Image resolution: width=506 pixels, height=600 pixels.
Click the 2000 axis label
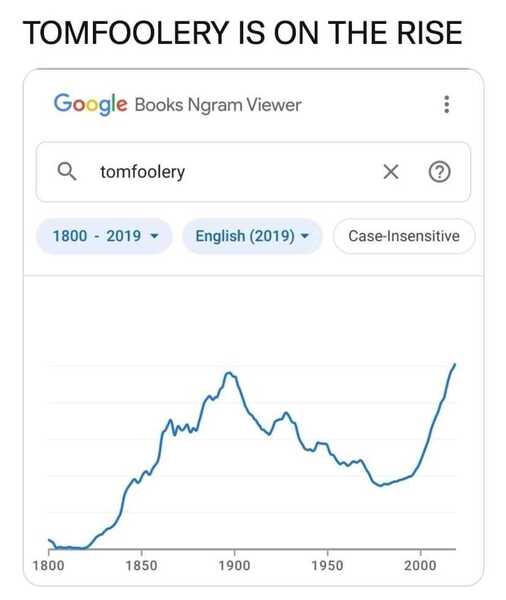[x=420, y=565]
